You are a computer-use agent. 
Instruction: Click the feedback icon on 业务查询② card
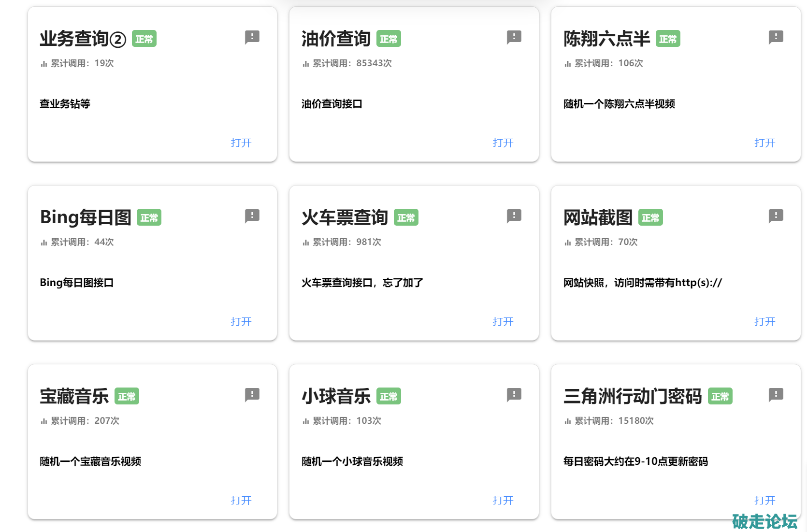(252, 37)
